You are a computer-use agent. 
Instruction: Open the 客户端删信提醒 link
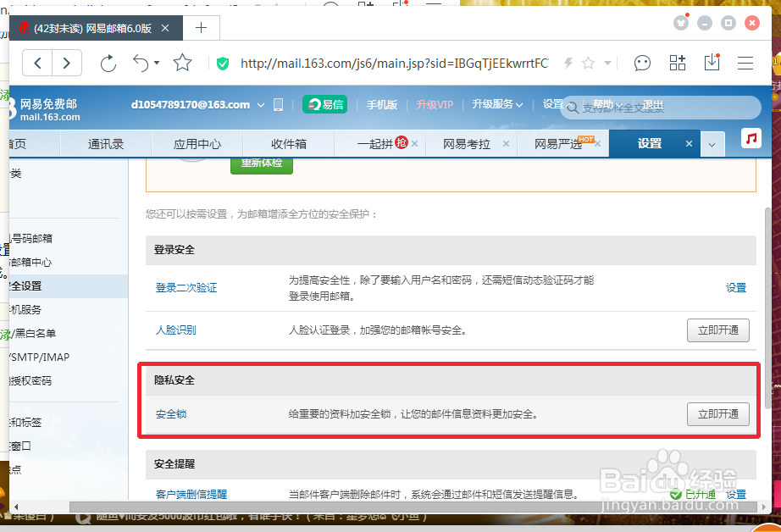191,494
